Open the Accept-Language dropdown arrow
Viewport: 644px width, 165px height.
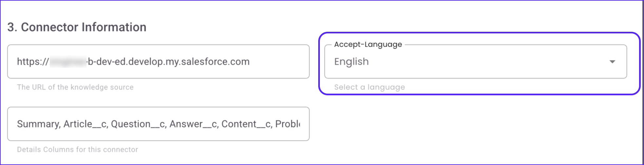pyautogui.click(x=612, y=62)
